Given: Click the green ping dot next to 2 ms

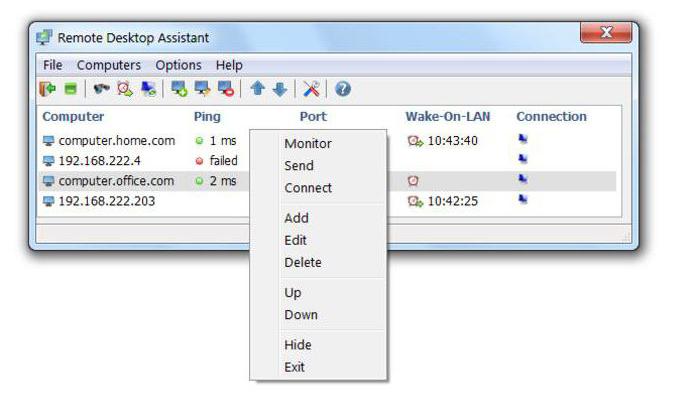Looking at the screenshot, I should (199, 181).
